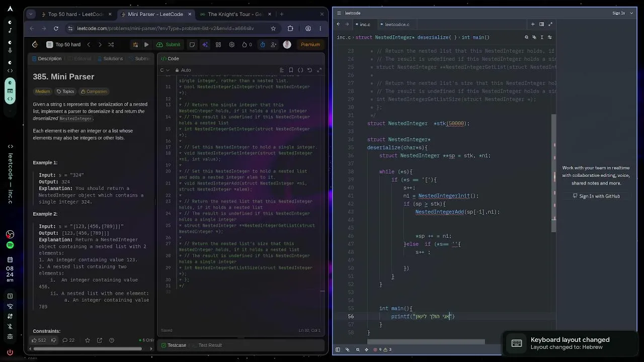
Task: Create a new tab with plus icon
Action: click(x=533, y=24)
